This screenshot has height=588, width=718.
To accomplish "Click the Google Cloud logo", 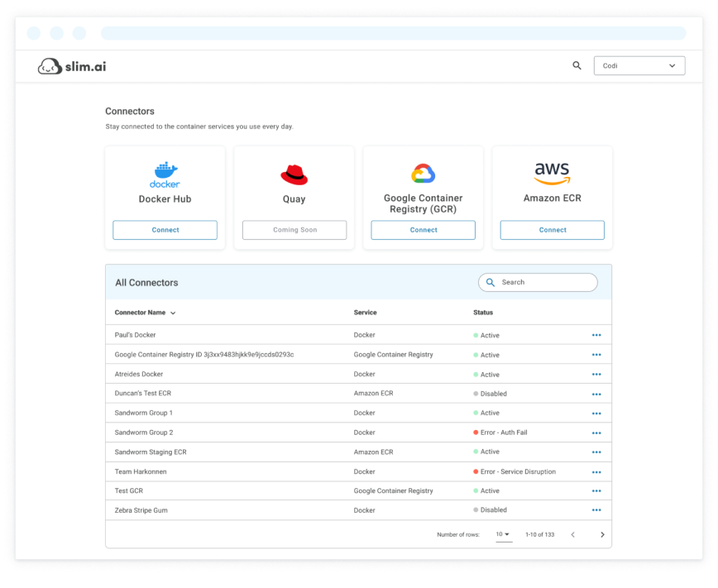I will (x=423, y=173).
